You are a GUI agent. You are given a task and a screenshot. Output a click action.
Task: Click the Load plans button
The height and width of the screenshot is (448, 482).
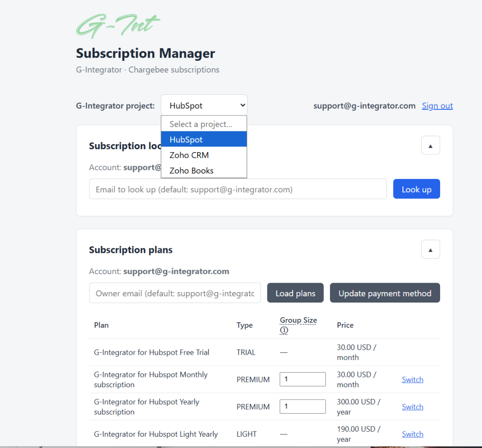coord(295,293)
